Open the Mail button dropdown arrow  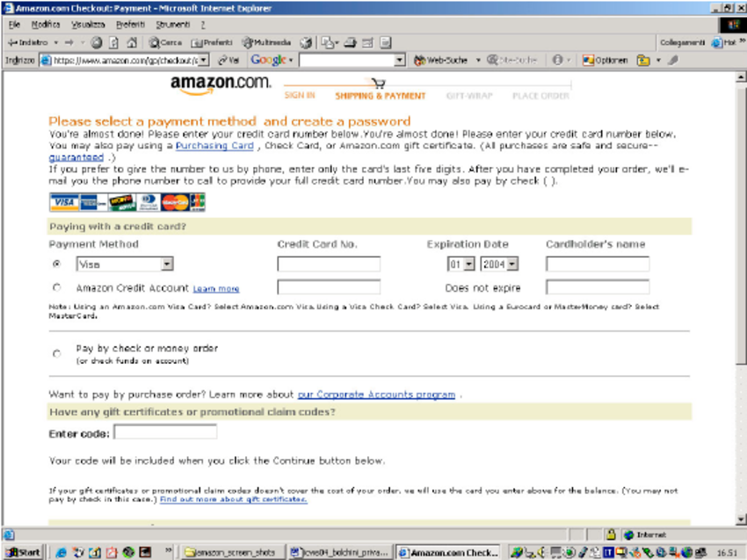coord(337,43)
